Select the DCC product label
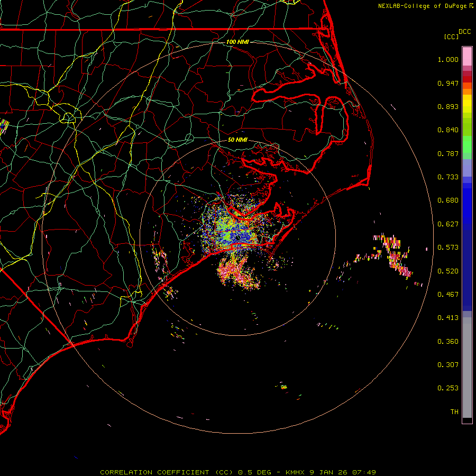This screenshot has width=476, height=476. [464, 32]
